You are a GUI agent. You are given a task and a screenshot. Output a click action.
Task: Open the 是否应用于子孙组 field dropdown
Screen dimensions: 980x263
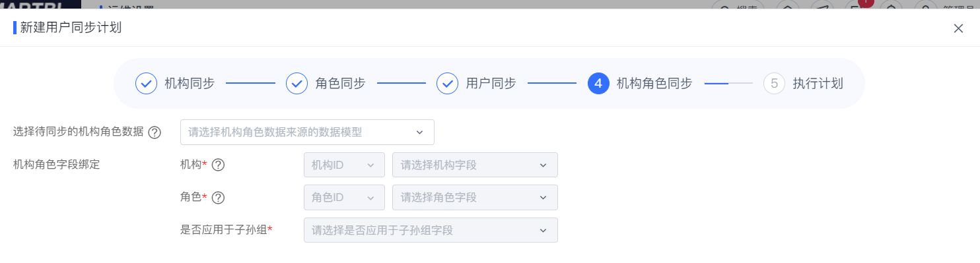coord(431,230)
